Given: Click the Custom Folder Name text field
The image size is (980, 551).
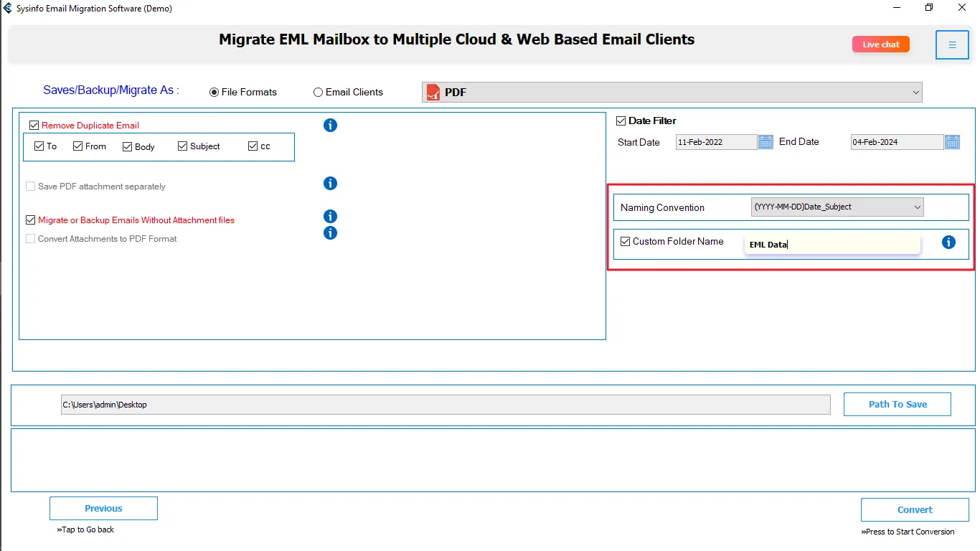Looking at the screenshot, I should (x=832, y=244).
